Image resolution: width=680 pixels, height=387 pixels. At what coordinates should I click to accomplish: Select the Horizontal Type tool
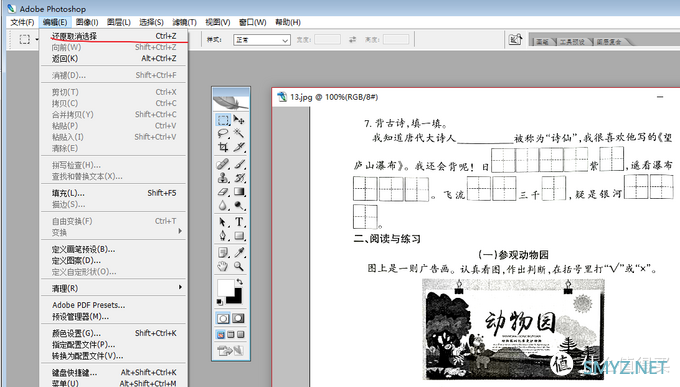coord(239,222)
